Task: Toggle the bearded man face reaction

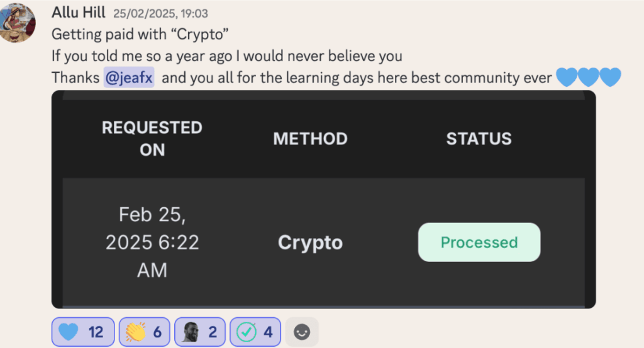Action: pyautogui.click(x=199, y=332)
